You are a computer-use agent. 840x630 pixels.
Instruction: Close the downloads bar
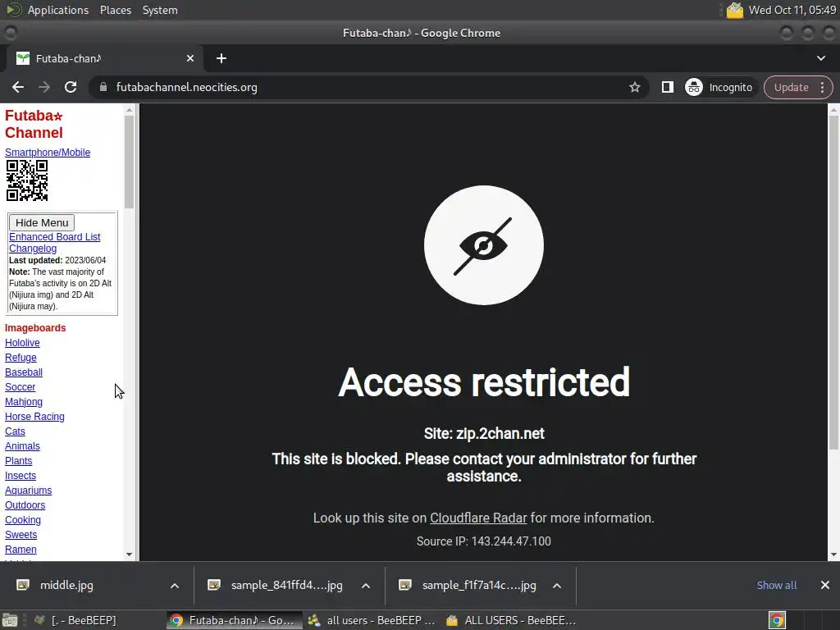[825, 585]
